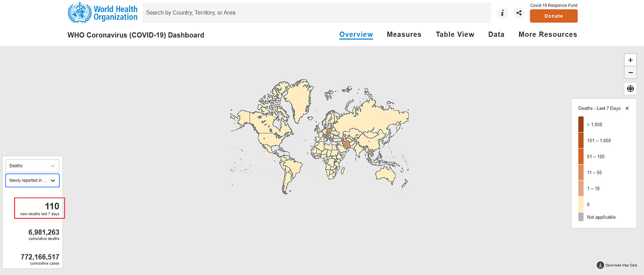Click the 6,981,263 cumulative deaths figure
The height and width of the screenshot is (275, 644).
tap(44, 232)
